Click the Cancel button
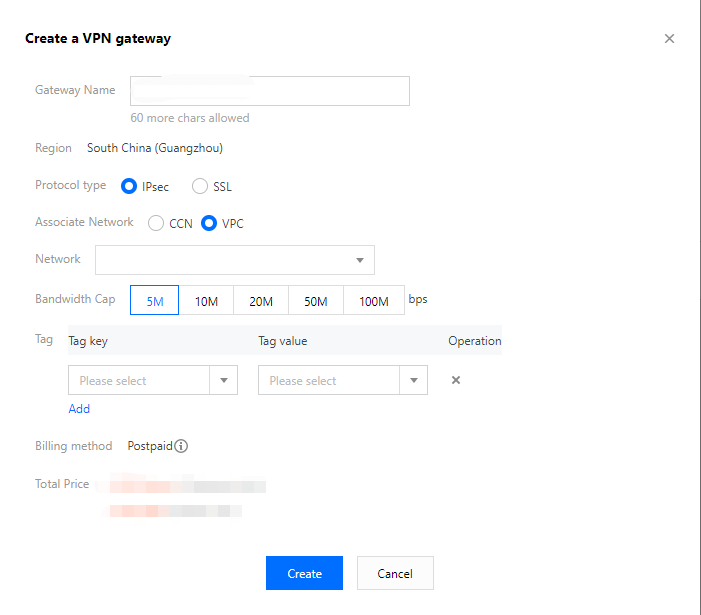Screen dimensions: 701x615 click(x=395, y=573)
